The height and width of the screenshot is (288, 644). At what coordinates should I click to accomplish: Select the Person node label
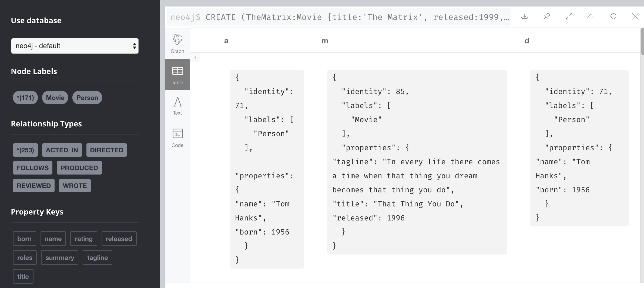click(87, 98)
